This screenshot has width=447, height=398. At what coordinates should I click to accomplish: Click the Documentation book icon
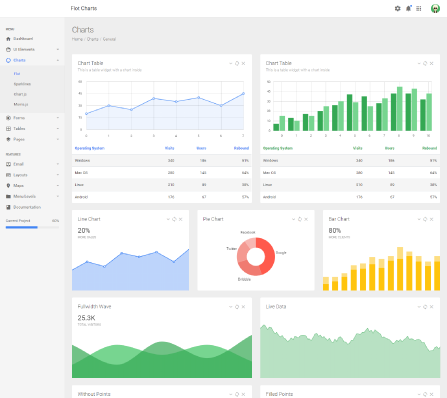click(8, 207)
